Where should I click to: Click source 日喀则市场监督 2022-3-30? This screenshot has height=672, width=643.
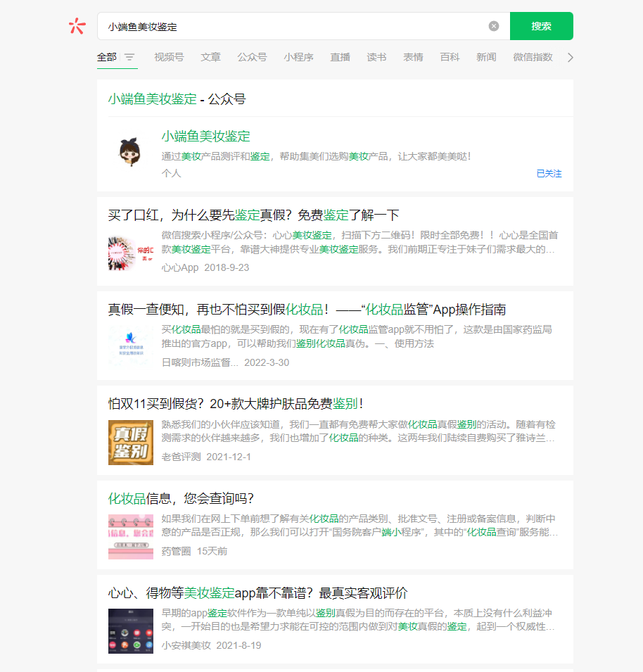tap(225, 362)
